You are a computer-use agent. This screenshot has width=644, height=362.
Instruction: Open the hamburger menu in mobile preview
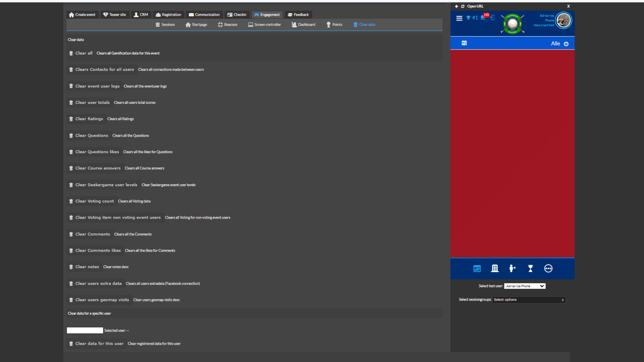point(459,18)
